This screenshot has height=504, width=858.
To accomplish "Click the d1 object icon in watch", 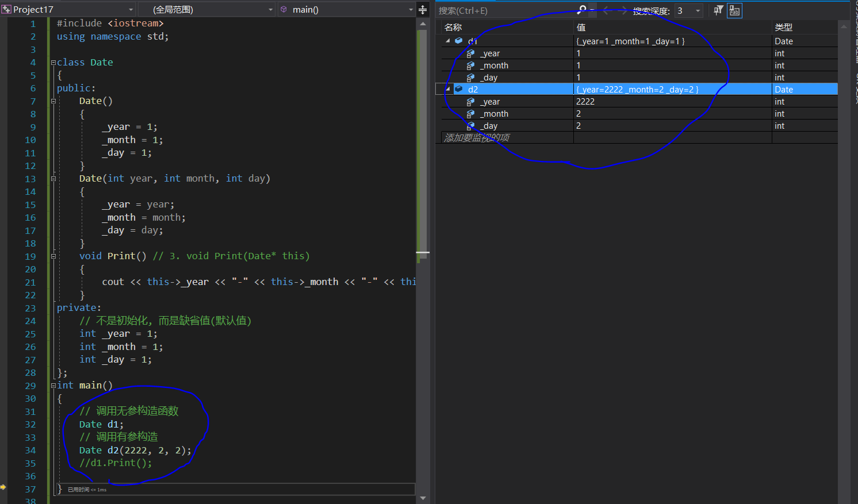I will (458, 41).
